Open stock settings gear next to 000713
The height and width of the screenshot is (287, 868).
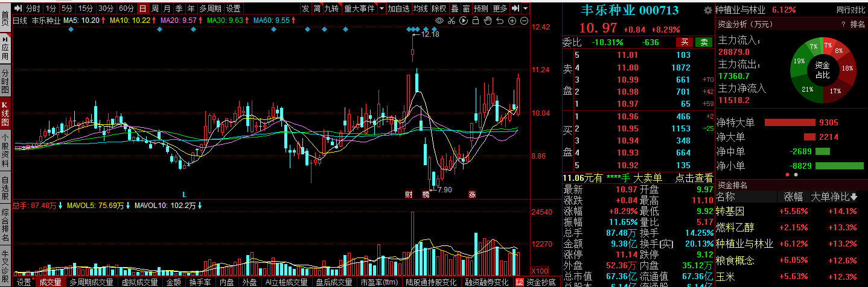pos(707,11)
